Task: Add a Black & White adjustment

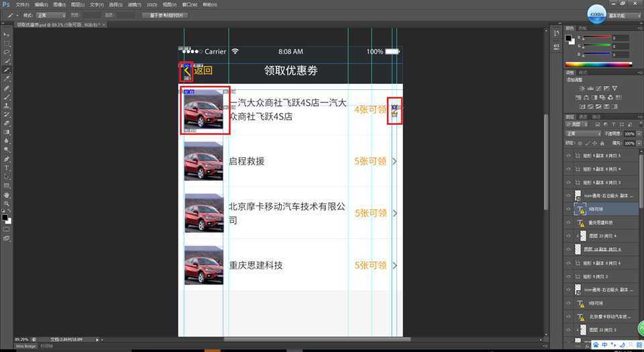Action: point(594,97)
